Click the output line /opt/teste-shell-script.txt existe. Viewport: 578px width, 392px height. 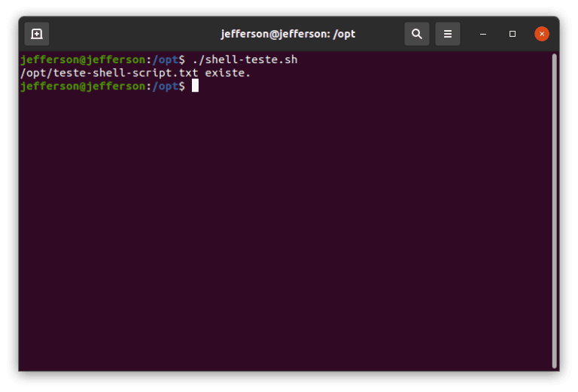coord(135,73)
